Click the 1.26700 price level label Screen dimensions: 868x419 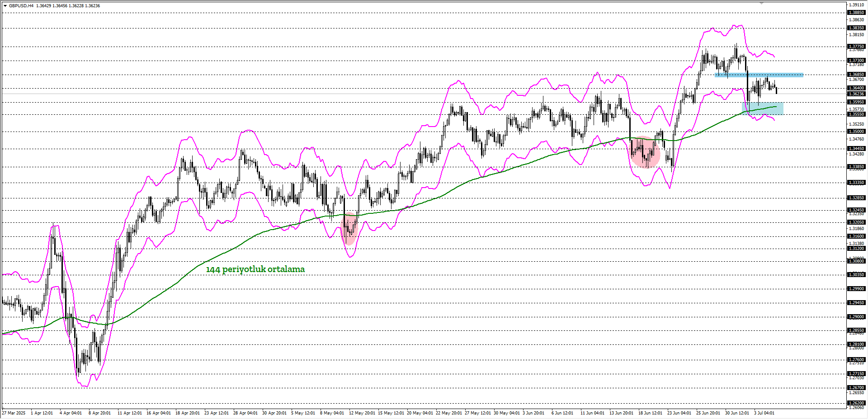tap(856, 388)
